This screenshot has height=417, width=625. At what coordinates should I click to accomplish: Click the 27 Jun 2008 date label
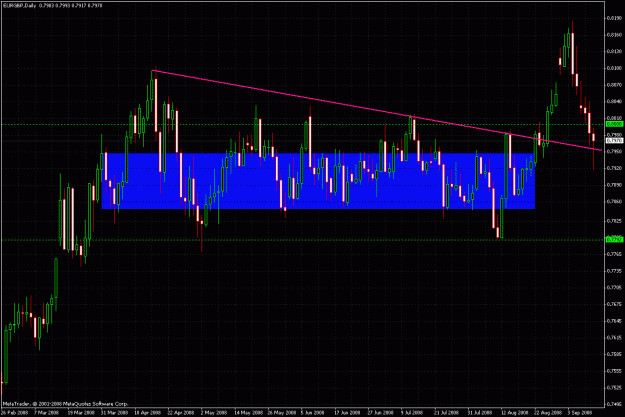pos(381,413)
